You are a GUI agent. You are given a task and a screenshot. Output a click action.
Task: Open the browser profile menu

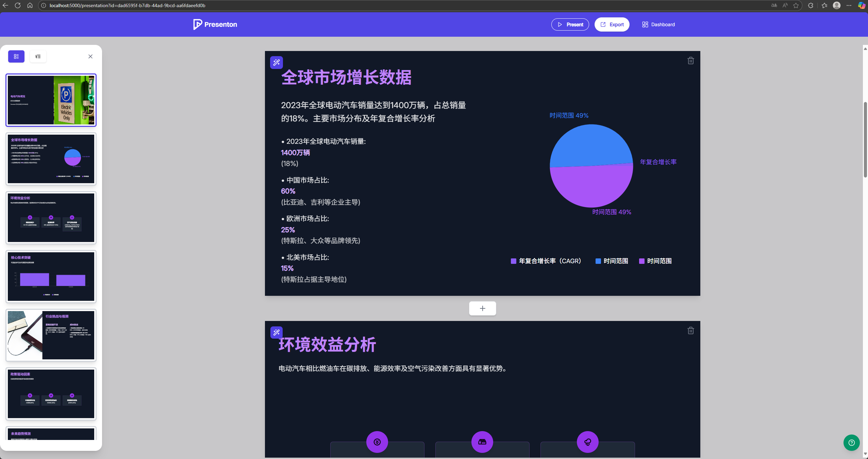coord(837,5)
